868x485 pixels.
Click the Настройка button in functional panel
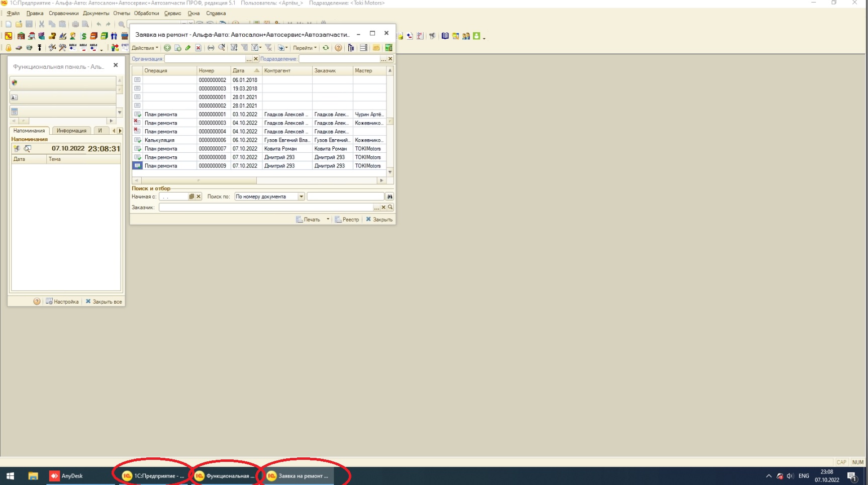click(62, 302)
